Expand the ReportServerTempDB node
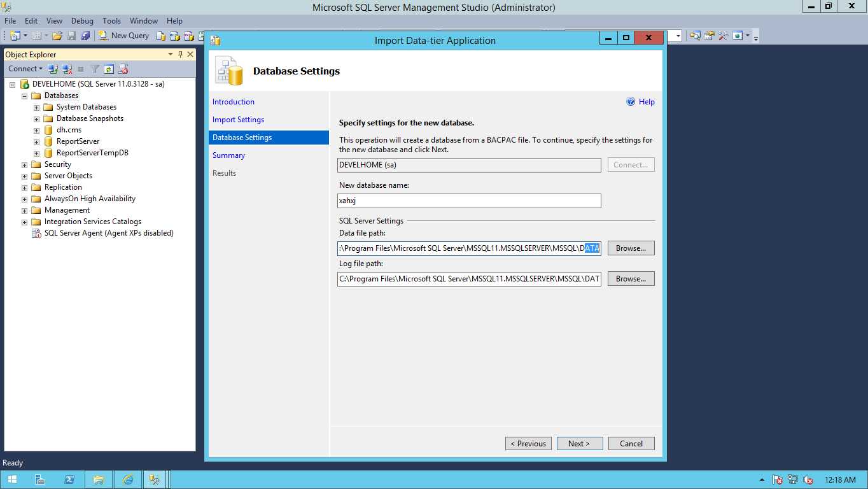868x489 pixels. point(36,153)
